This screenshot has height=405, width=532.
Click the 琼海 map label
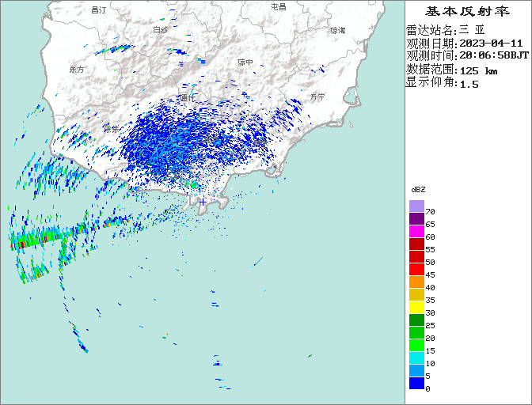[x=337, y=31]
